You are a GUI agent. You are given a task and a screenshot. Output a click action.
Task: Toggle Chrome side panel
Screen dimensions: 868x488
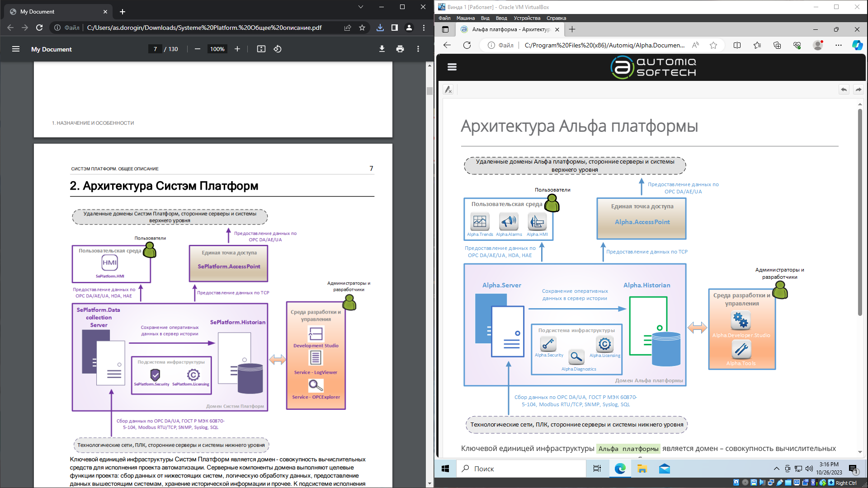[395, 28]
